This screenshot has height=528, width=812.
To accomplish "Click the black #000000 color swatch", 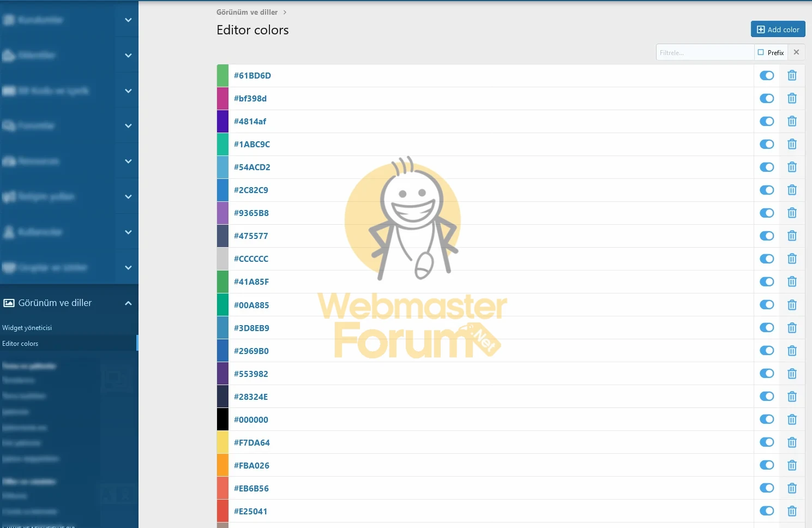I will [x=222, y=419].
